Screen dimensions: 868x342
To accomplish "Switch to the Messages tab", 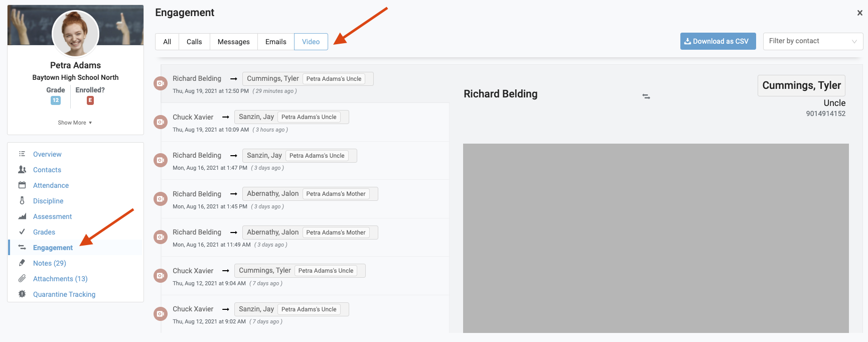I will point(234,42).
